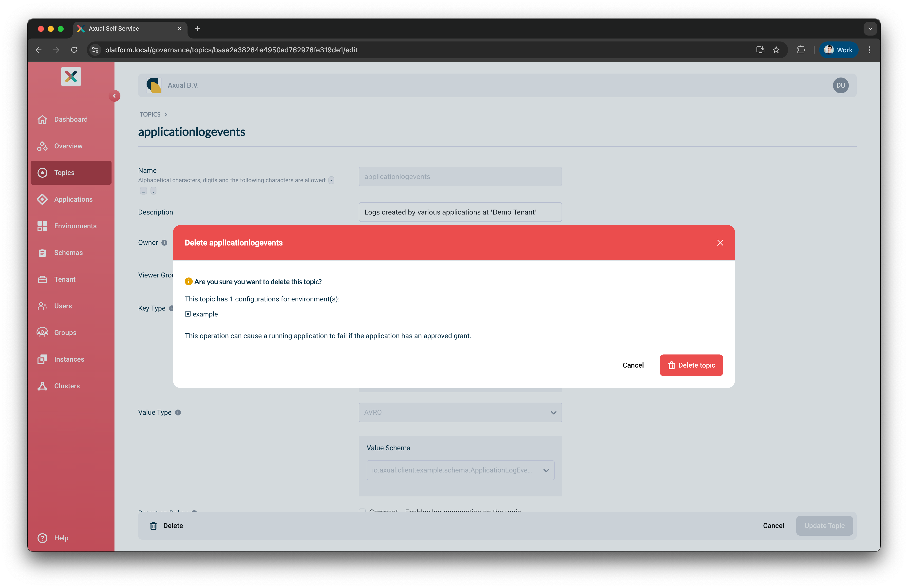908x588 pixels.
Task: Confirm deletion with the Delete topic button
Action: coord(691,365)
